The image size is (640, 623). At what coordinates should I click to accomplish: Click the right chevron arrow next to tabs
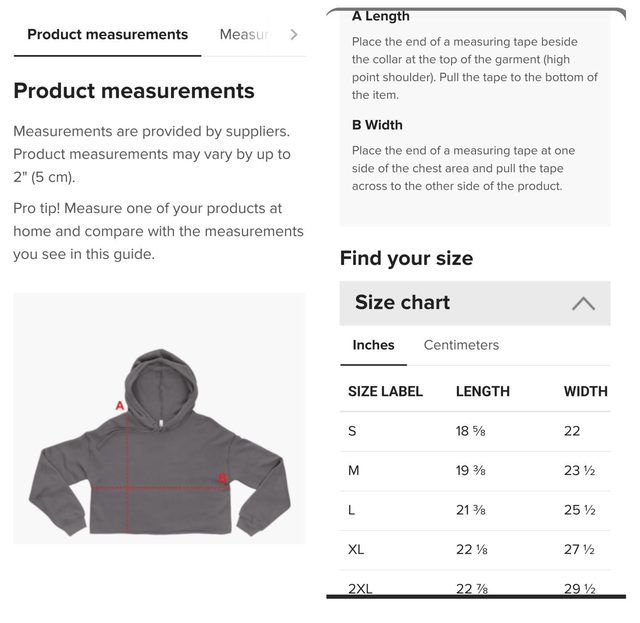pyautogui.click(x=293, y=34)
